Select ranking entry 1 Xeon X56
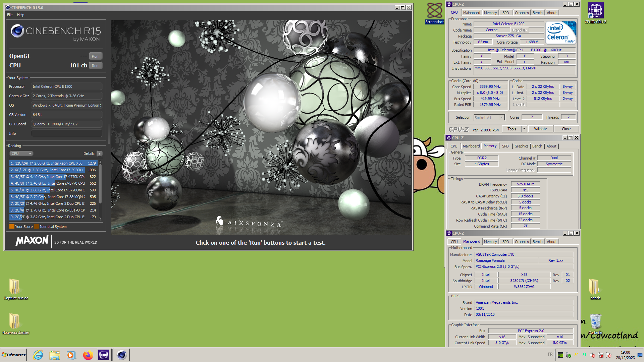Image resolution: width=644 pixels, height=362 pixels. (53, 163)
